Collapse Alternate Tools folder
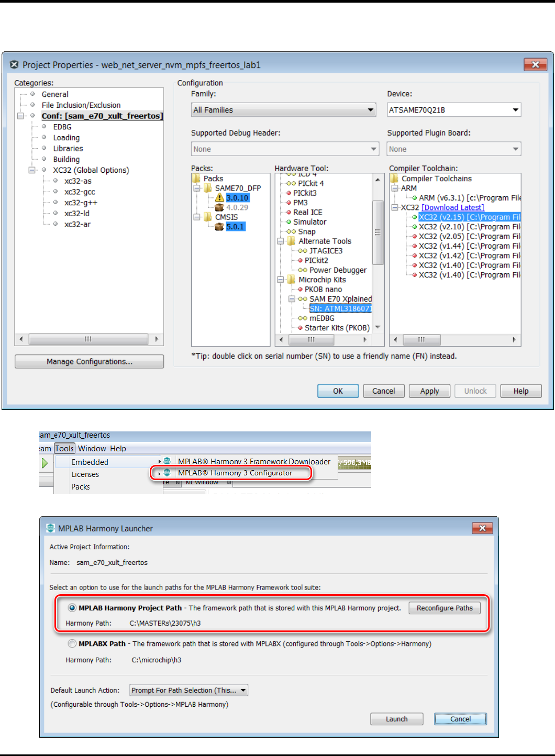Viewport: 555px width, 756px height. [280, 241]
